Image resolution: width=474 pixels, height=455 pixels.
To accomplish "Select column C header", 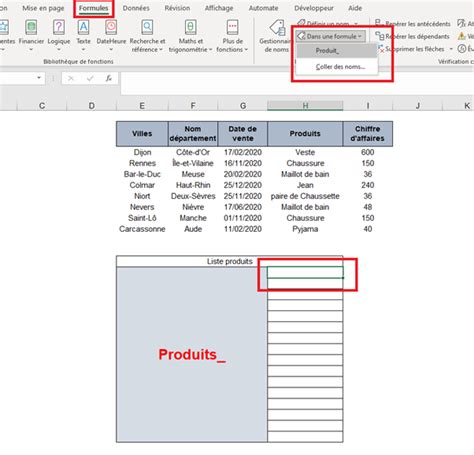I will 42,106.
